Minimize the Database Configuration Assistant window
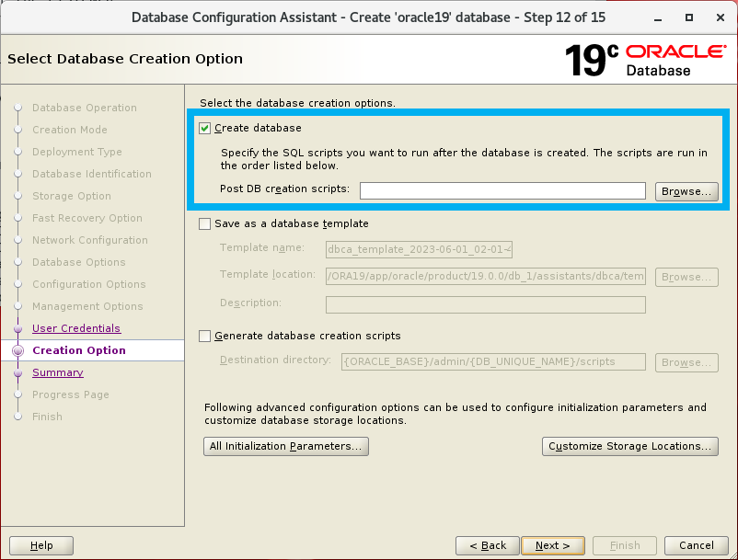 (x=658, y=17)
